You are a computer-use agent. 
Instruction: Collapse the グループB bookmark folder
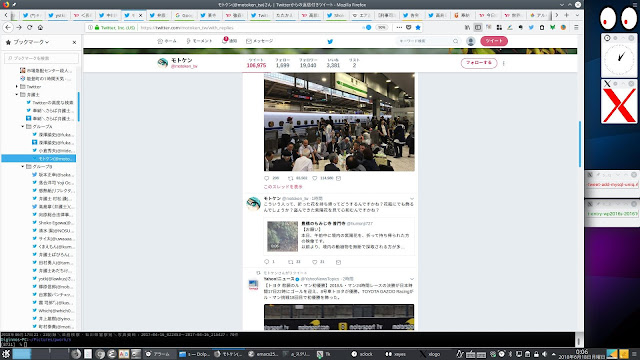(x=23, y=167)
